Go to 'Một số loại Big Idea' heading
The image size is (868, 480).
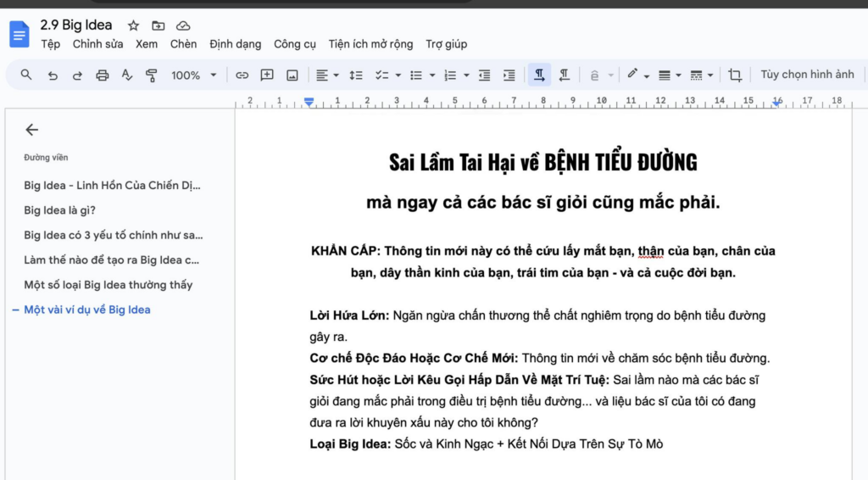click(x=108, y=285)
